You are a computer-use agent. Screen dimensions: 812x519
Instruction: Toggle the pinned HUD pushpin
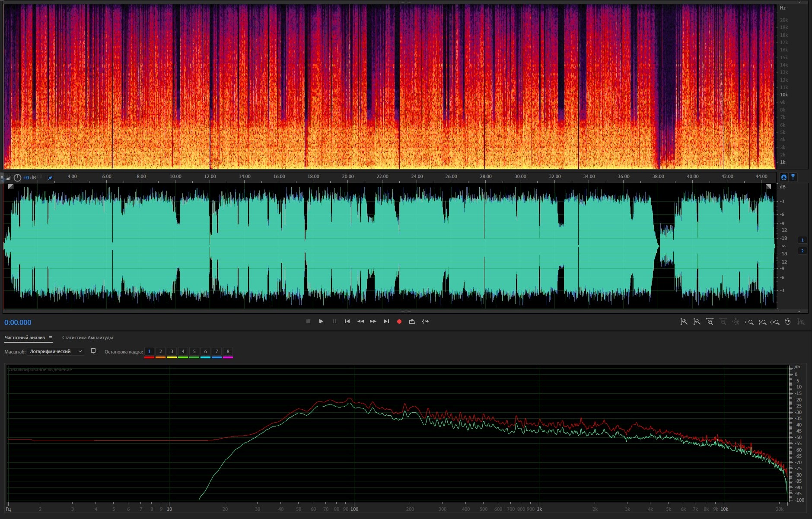pyautogui.click(x=50, y=178)
